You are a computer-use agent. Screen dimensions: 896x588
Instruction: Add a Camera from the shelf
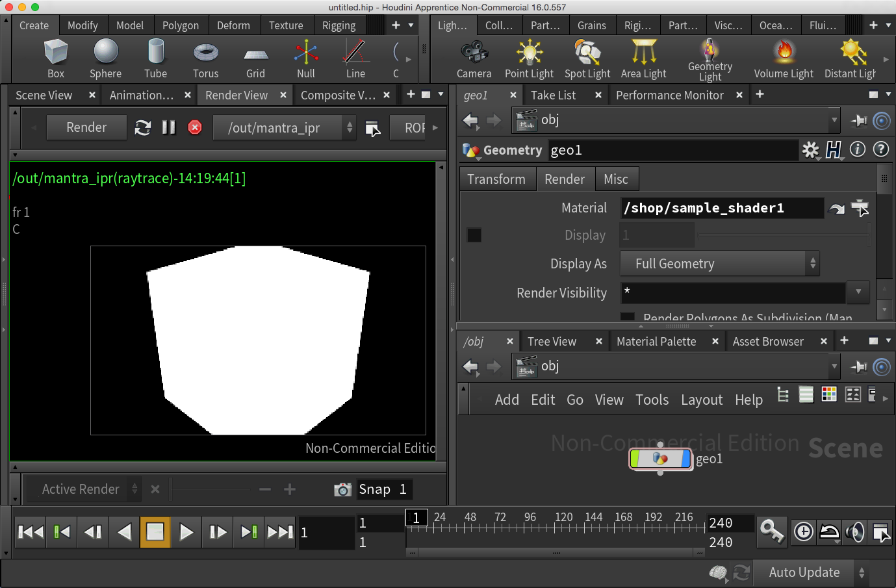[474, 58]
